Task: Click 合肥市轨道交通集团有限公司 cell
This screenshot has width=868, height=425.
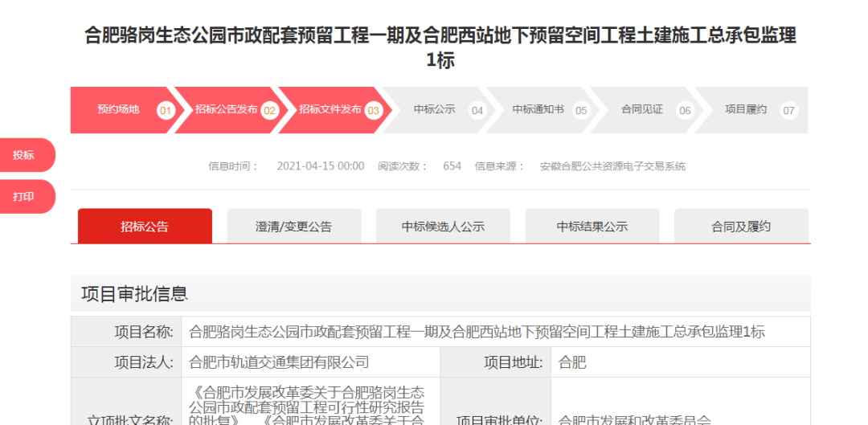Action: tap(310, 362)
